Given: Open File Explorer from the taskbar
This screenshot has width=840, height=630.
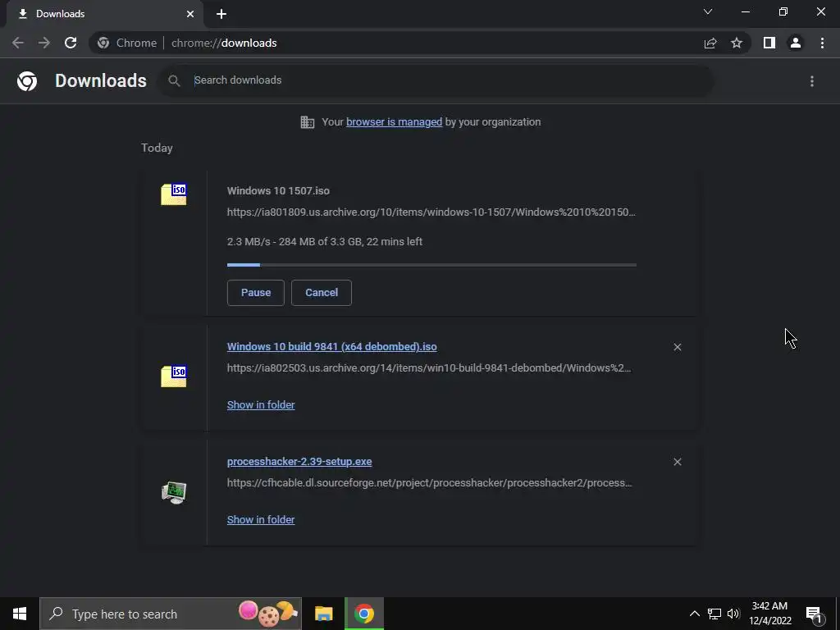Looking at the screenshot, I should click(323, 614).
